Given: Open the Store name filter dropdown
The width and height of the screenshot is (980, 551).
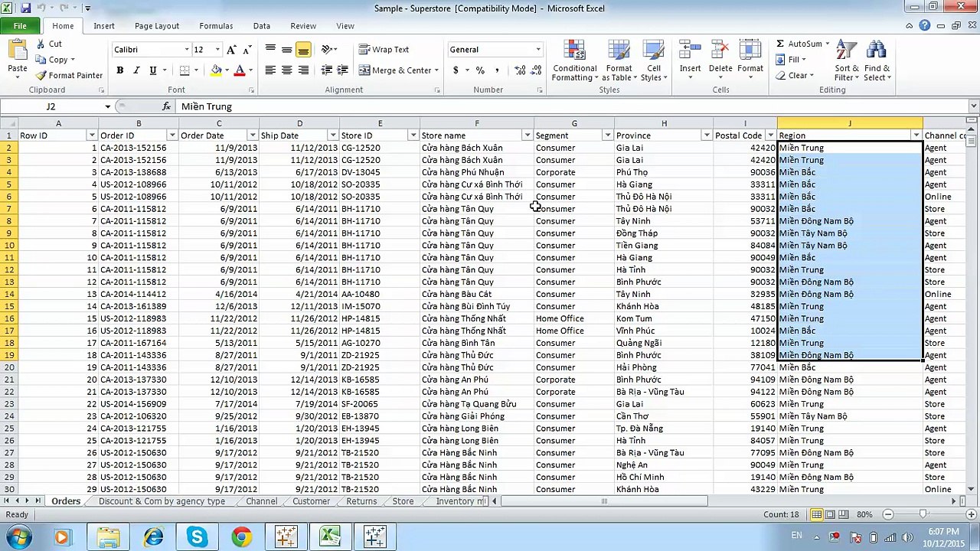Looking at the screenshot, I should [527, 135].
